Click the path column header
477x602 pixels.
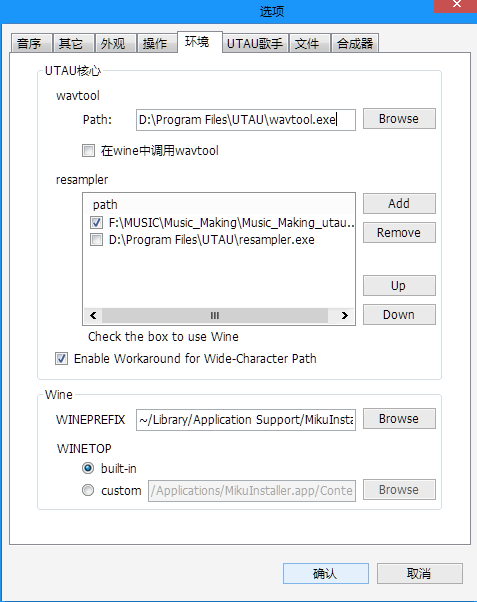(x=220, y=204)
